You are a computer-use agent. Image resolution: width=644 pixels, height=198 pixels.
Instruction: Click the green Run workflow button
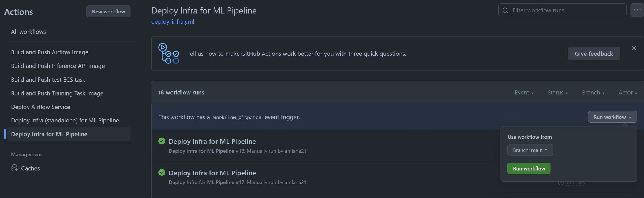coord(529,168)
